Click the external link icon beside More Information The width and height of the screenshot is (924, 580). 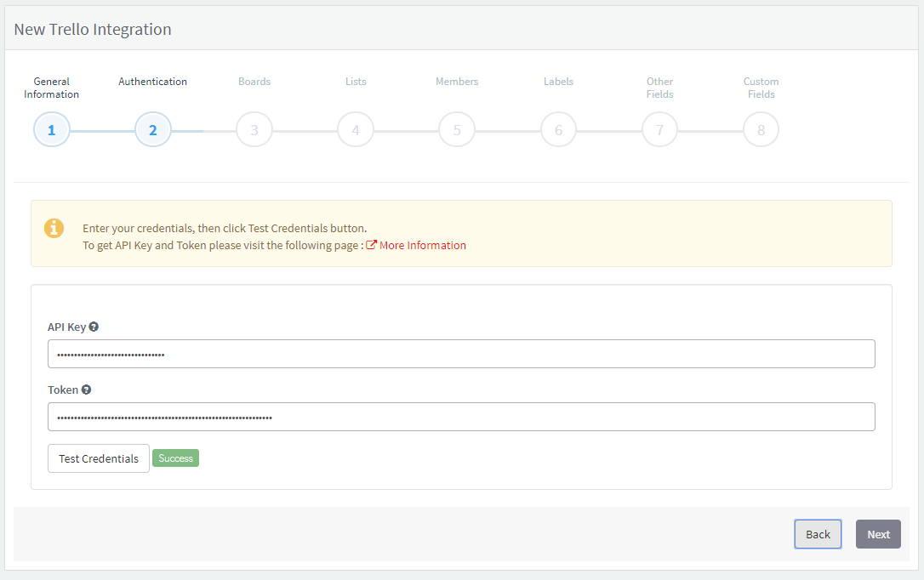pyautogui.click(x=371, y=245)
